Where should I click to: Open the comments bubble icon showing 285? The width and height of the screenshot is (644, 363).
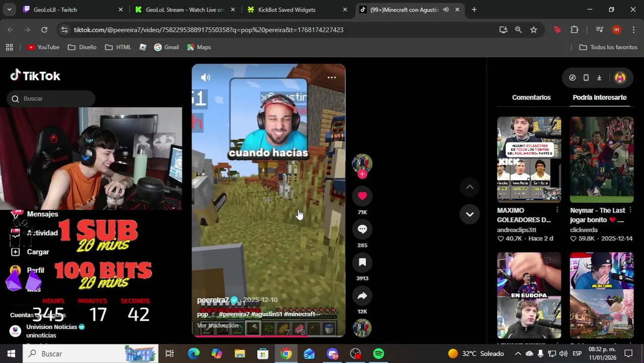362,229
